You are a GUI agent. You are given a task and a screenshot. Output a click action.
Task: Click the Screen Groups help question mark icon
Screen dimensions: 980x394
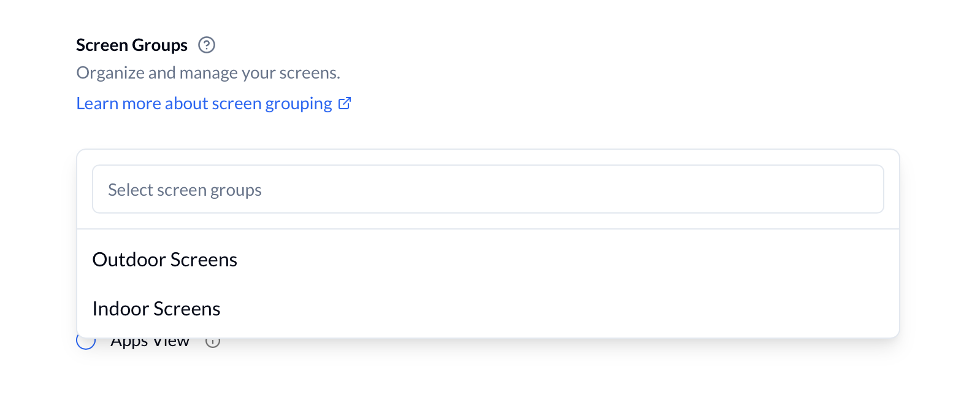pyautogui.click(x=207, y=45)
